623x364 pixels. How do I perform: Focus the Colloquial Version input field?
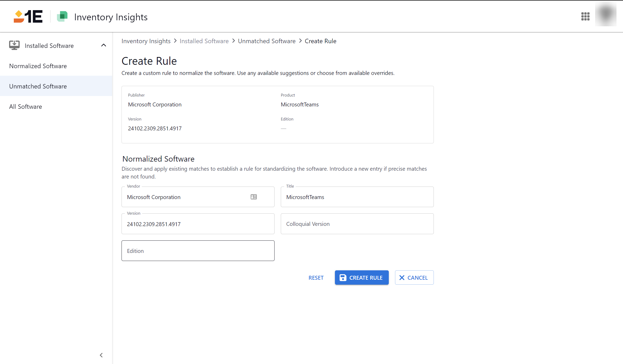click(x=357, y=224)
